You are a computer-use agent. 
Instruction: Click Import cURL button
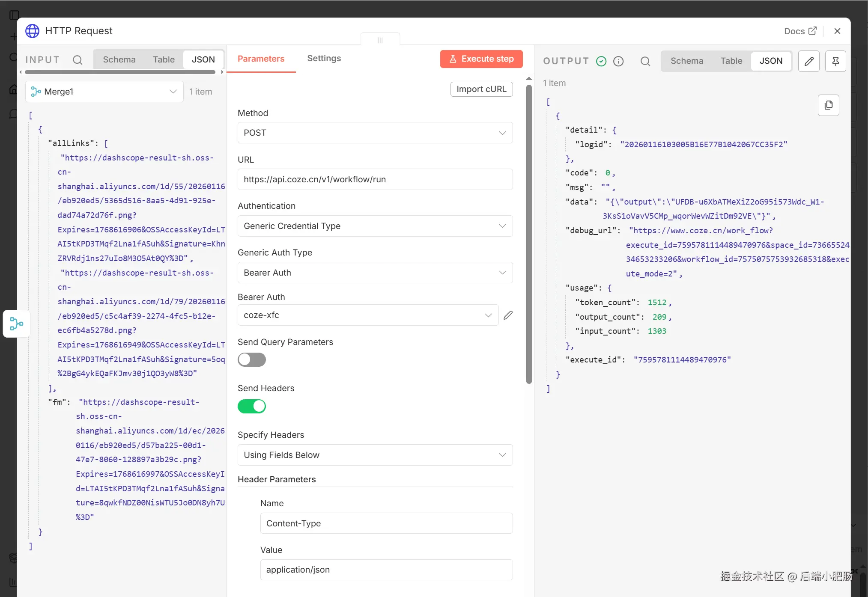click(x=481, y=89)
